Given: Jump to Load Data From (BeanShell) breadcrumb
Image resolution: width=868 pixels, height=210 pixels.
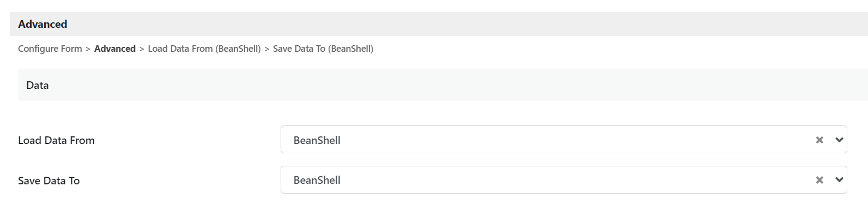Looking at the screenshot, I should [204, 49].
